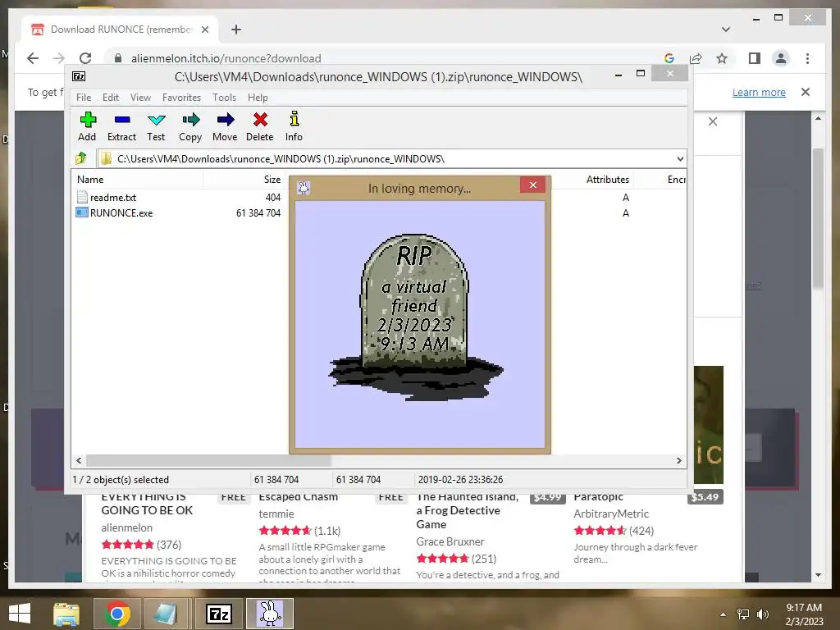Open volume control in system tray

click(762, 614)
